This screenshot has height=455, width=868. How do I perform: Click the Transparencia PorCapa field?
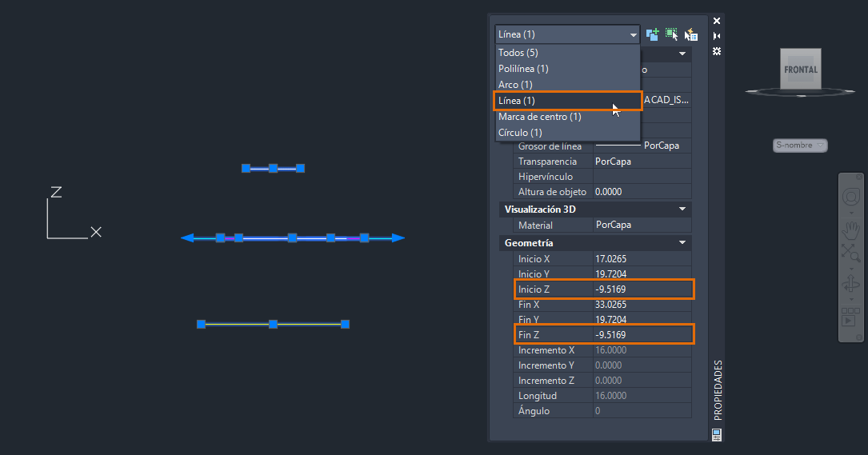(x=642, y=162)
